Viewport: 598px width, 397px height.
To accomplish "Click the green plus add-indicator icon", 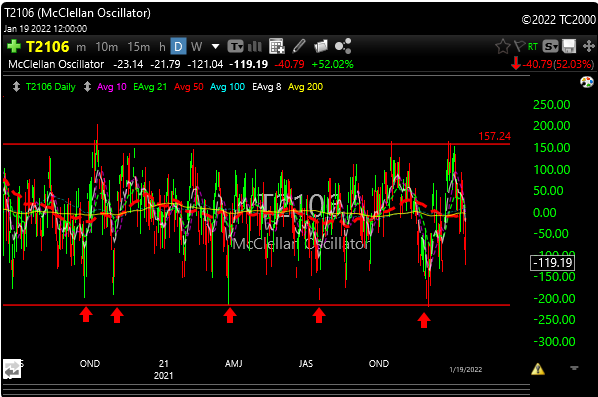I will coord(14,47).
